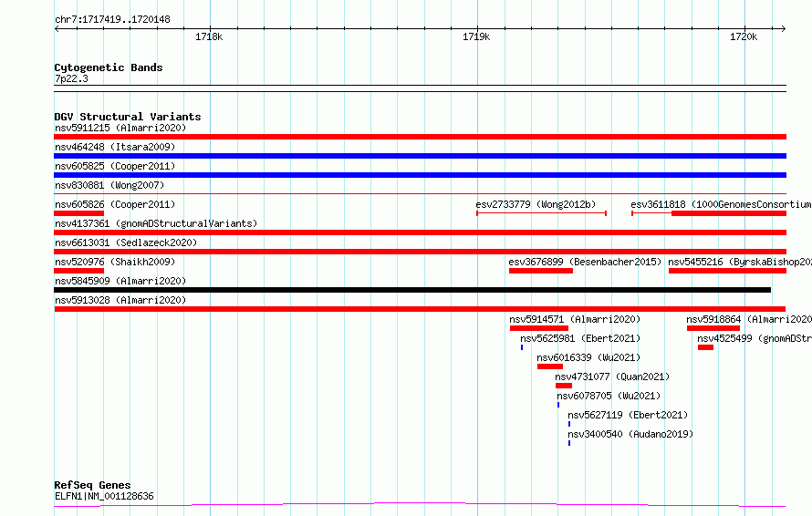Open the nsv464248 (Itsara2009) variant label
The height and width of the screenshot is (516, 812).
click(x=115, y=147)
